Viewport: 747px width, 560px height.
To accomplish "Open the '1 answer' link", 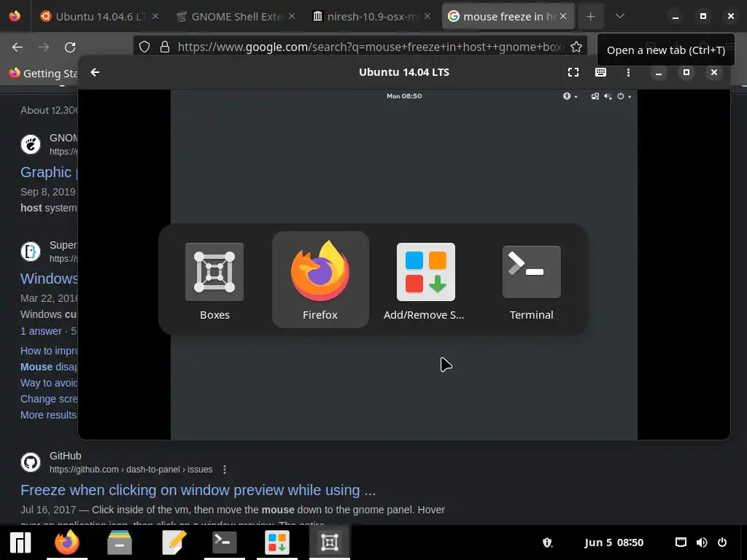I will [41, 332].
